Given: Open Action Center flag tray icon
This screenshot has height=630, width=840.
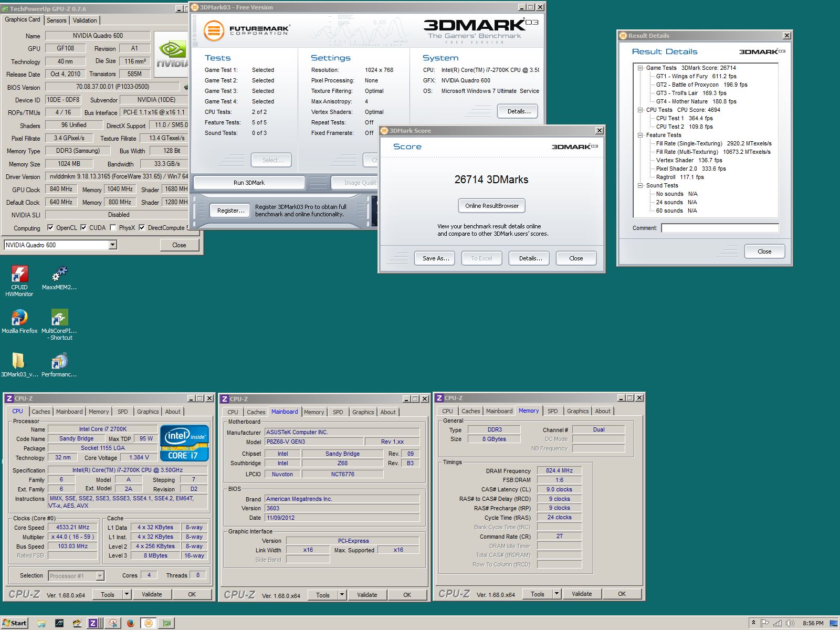Looking at the screenshot, I should click(765, 623).
